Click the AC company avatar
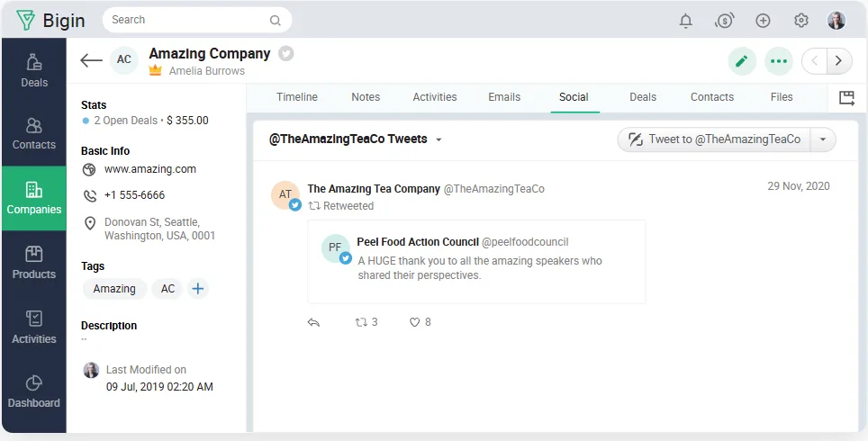Screen dimensions: 868x441 (x=124, y=59)
